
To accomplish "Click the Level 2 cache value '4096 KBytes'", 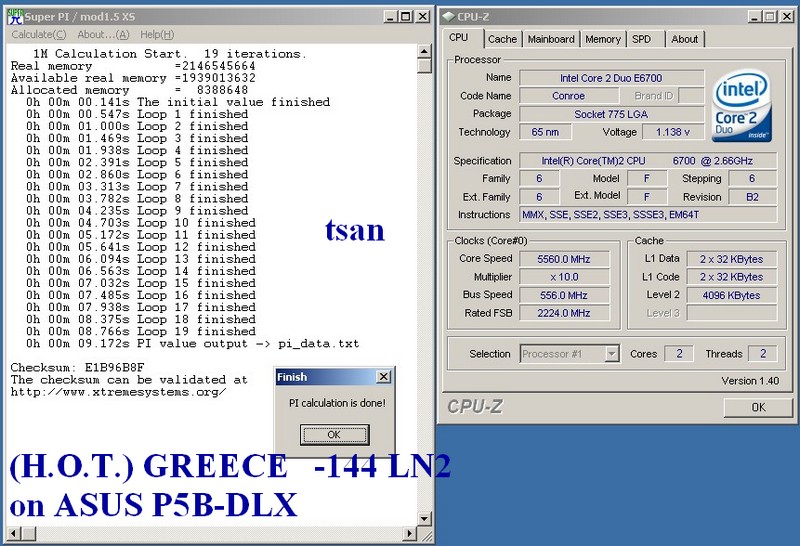I will tap(732, 295).
